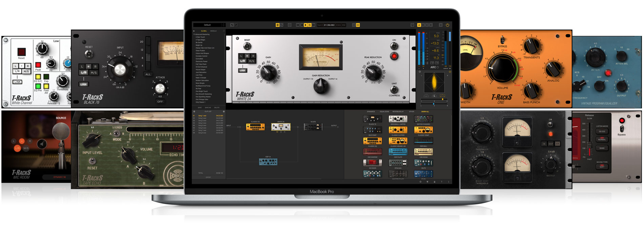This screenshot has height=227, width=644.
Task: Select the Classic EQ module in chain
Action: pyautogui.click(x=255, y=127)
